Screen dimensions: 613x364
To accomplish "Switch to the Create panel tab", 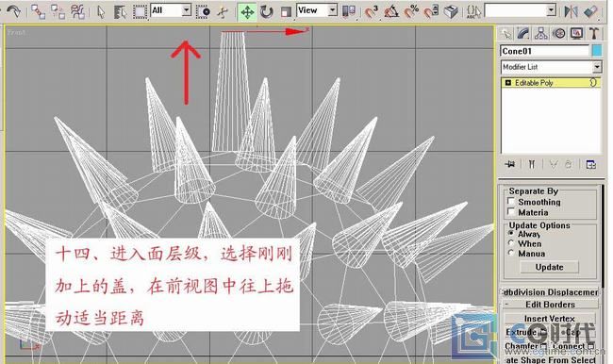I will [x=505, y=34].
